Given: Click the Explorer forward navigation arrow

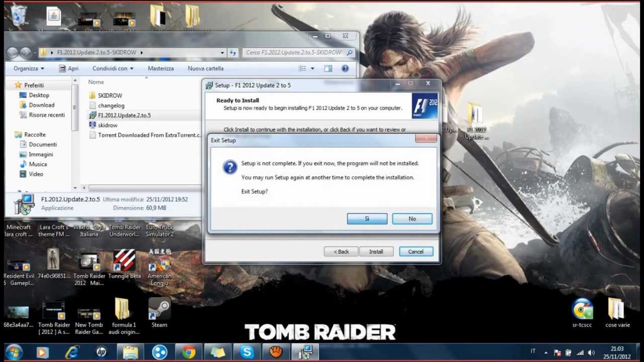Looking at the screenshot, I should coord(25,52).
